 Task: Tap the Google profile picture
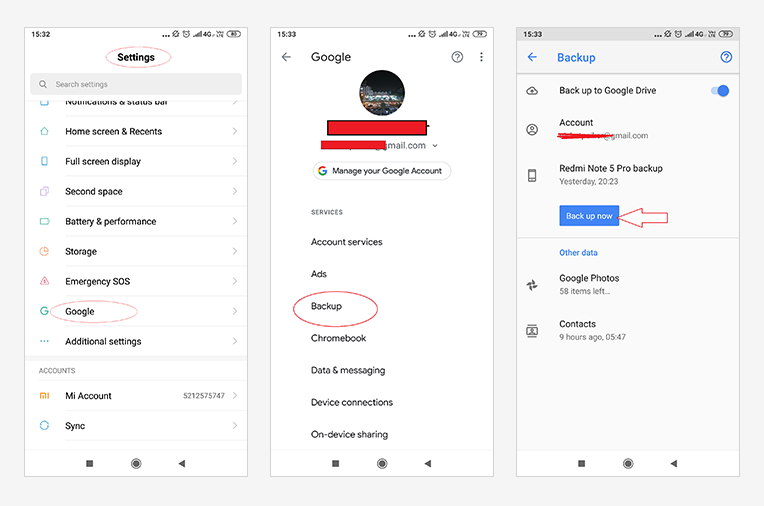(x=382, y=93)
